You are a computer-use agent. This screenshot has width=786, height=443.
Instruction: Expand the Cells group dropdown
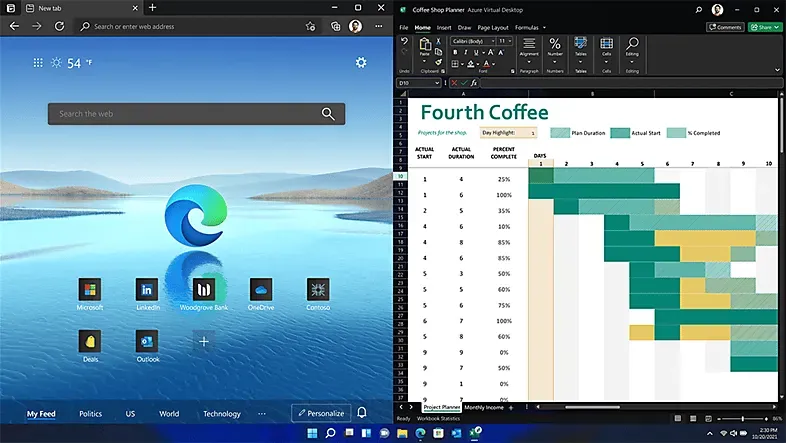tap(607, 62)
